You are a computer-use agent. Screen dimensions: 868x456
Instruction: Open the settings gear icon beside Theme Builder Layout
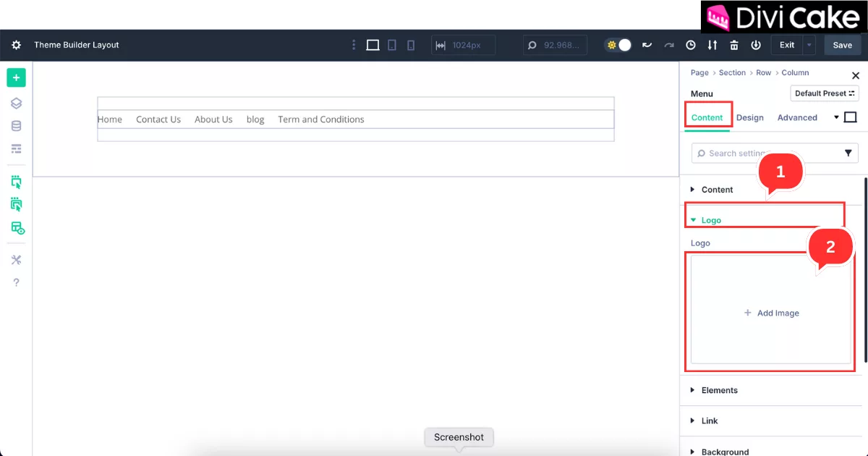[x=16, y=45]
